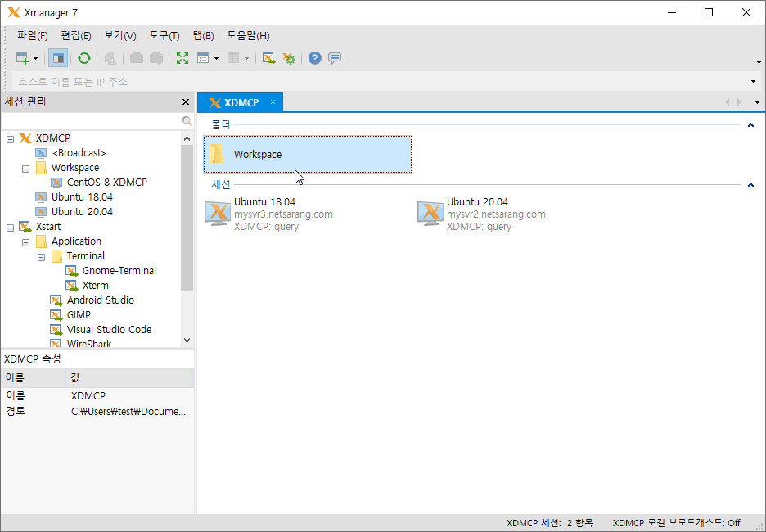
Task: Select the Workspace folder tile
Action: tap(308, 155)
